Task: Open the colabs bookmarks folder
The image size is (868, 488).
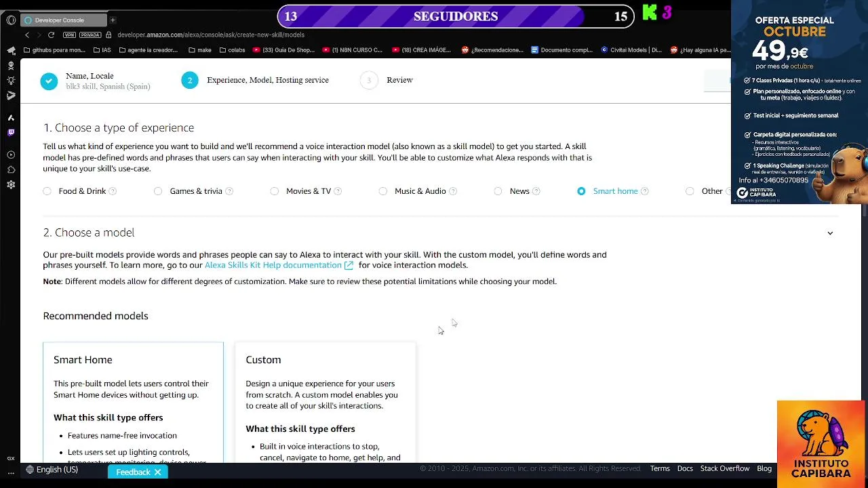Action: pos(232,49)
